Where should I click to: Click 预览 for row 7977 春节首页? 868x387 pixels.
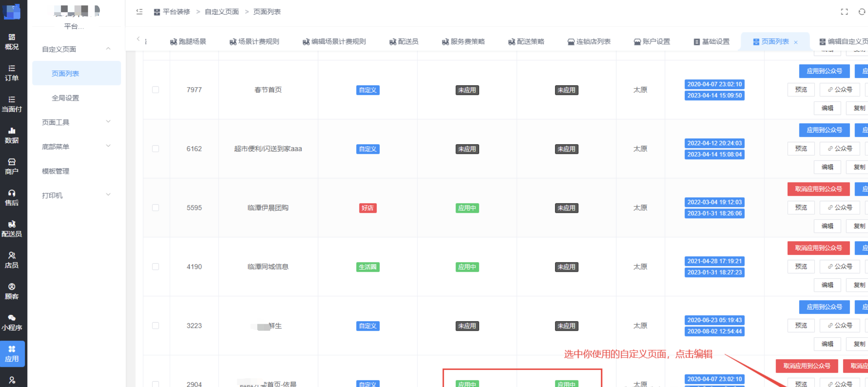click(x=801, y=89)
